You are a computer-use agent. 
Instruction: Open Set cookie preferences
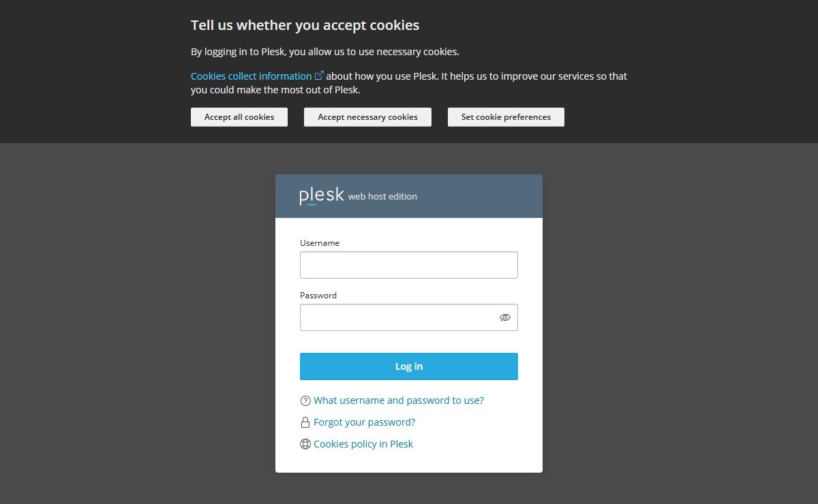[506, 117]
